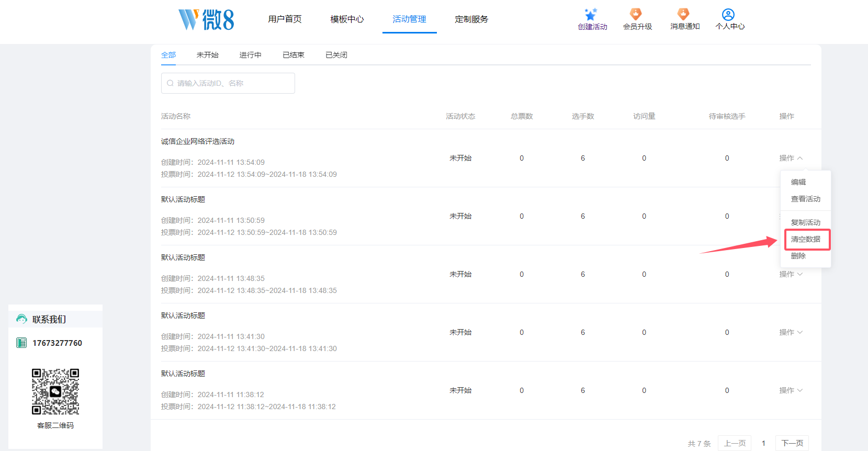Viewport: 868px width, 451px height.
Task: Click phone number 17673277760
Action: [57, 343]
